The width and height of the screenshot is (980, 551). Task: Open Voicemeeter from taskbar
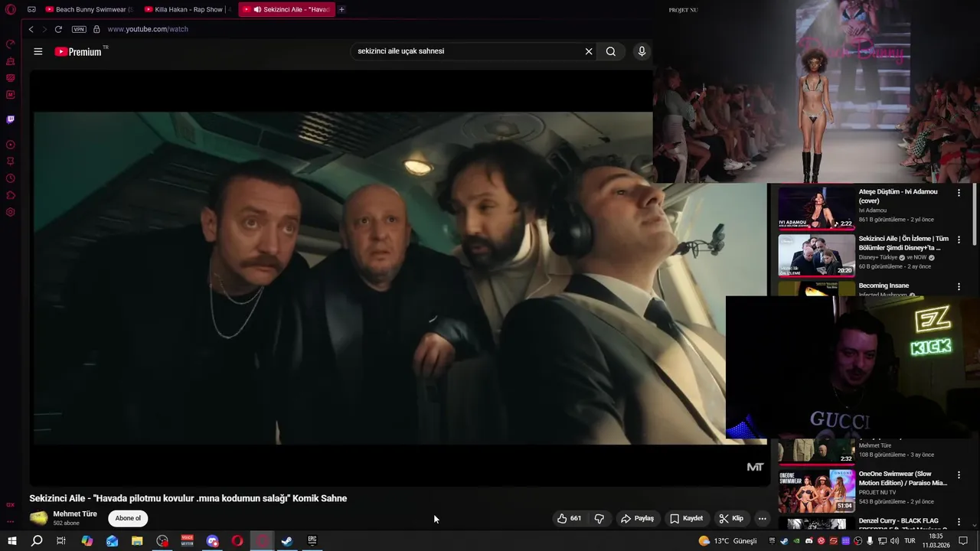pos(188,541)
